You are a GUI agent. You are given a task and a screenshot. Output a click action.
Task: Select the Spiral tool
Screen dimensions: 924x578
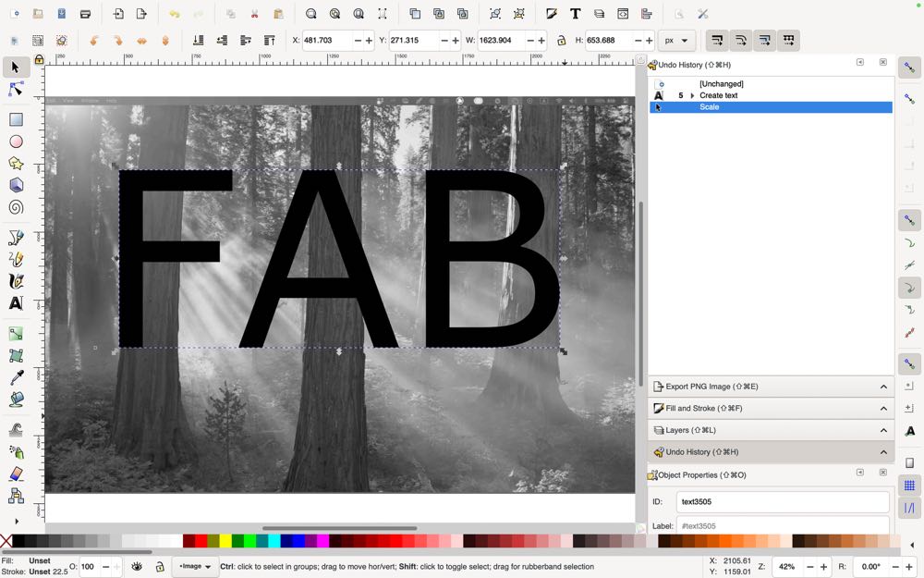pyautogui.click(x=16, y=207)
